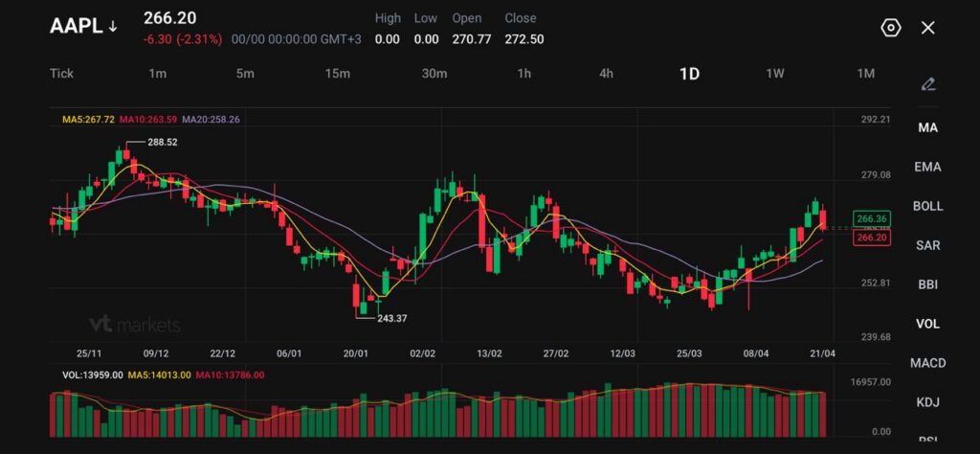Close the chart with X icon
The image size is (980, 454).
click(x=927, y=28)
